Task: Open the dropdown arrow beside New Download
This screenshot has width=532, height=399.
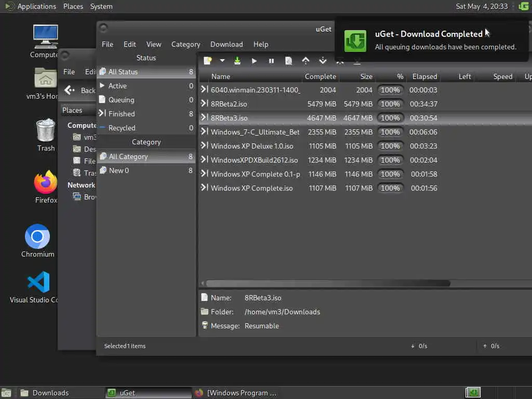Action: coord(222,61)
